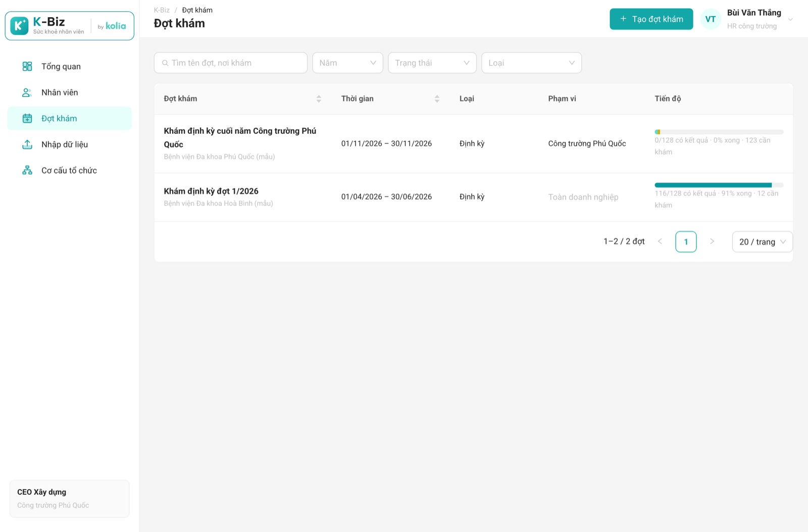Go to previous page arrow

(x=660, y=241)
